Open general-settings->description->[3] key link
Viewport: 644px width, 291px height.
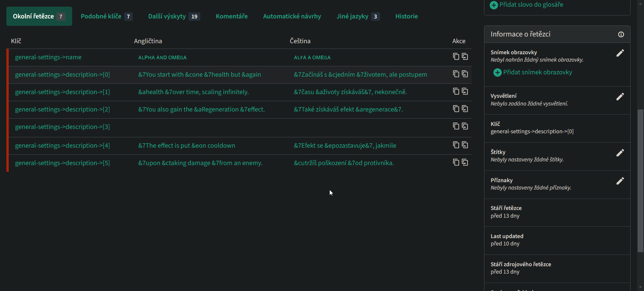tap(62, 127)
